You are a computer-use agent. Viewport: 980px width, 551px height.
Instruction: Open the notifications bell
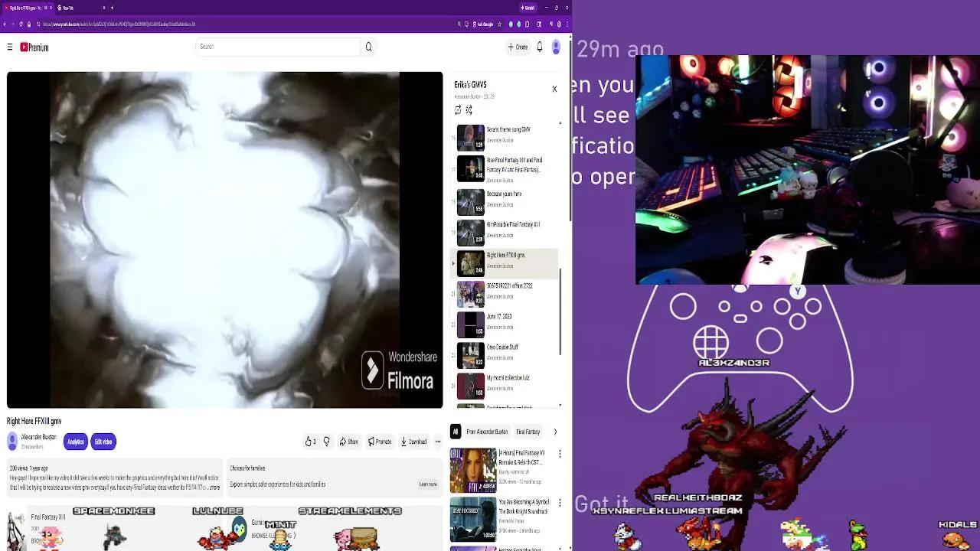click(539, 47)
